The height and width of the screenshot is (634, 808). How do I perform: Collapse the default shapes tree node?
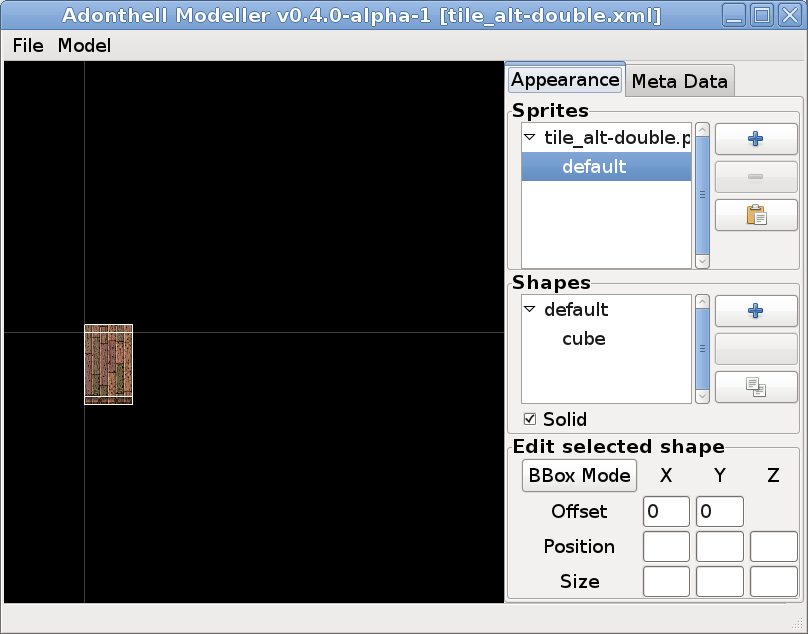(x=529, y=309)
